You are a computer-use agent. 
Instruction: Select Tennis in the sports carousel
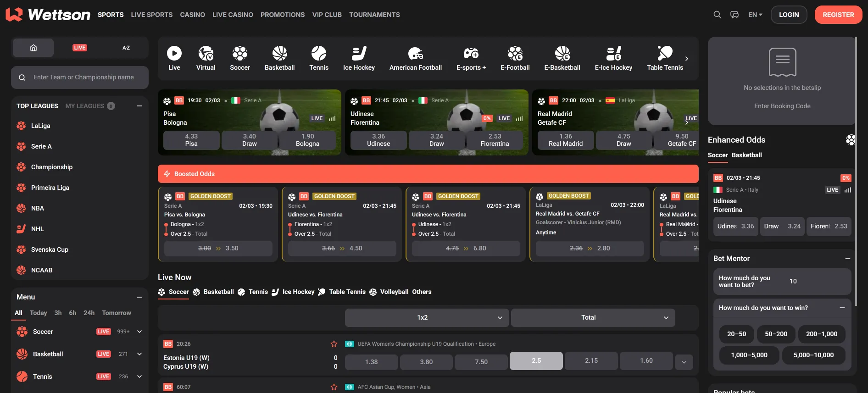click(319, 58)
